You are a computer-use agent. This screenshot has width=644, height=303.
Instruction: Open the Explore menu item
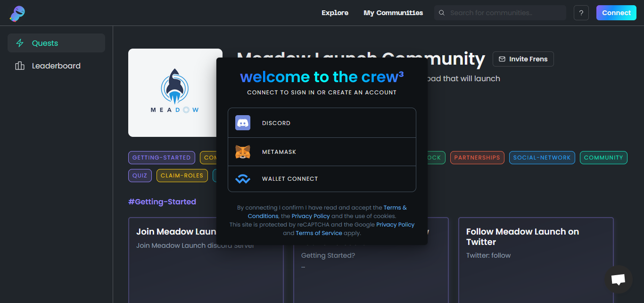pyautogui.click(x=335, y=13)
